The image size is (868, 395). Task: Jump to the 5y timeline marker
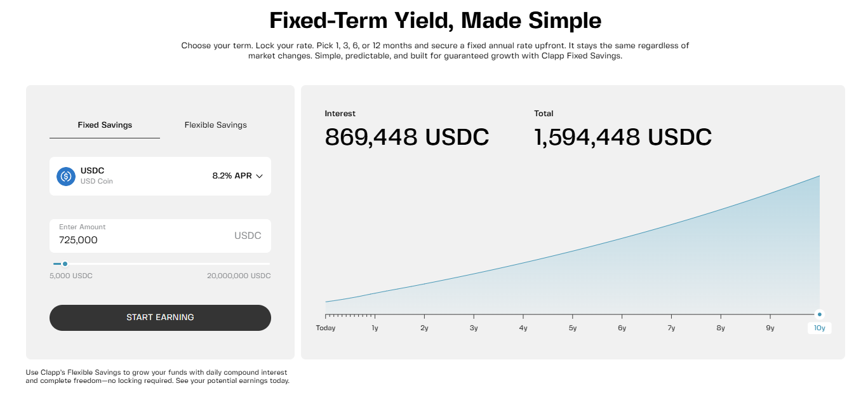point(573,328)
